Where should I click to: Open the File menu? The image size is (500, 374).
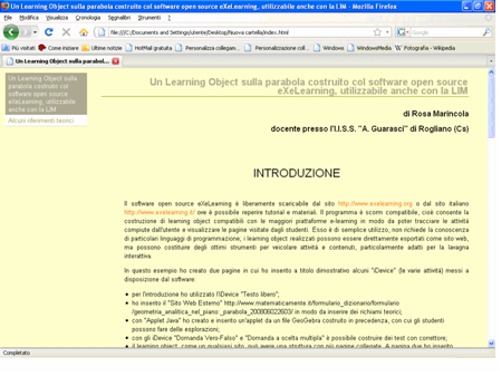click(8, 18)
